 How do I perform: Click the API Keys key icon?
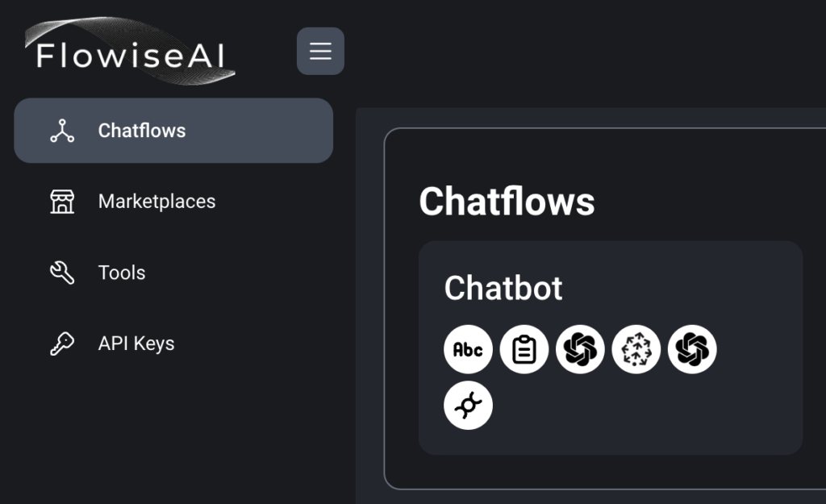click(x=62, y=344)
